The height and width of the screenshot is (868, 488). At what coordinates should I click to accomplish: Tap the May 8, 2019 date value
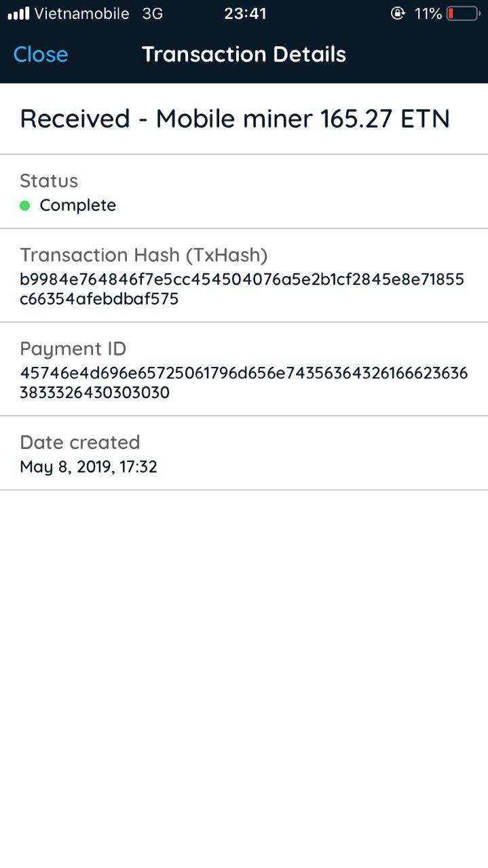(88, 467)
